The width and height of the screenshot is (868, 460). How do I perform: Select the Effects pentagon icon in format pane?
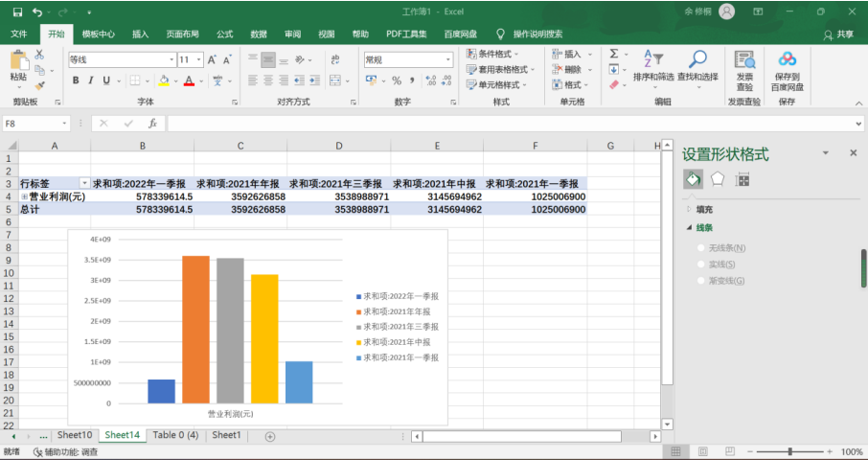tap(718, 179)
